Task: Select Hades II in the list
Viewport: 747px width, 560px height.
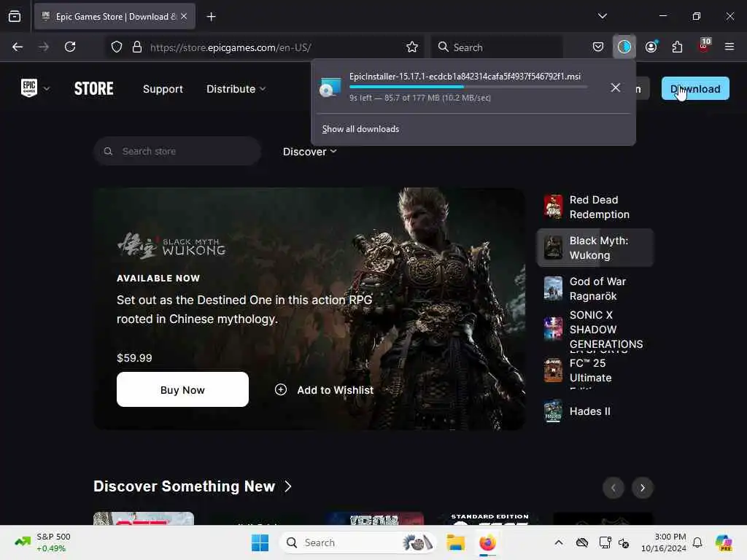Action: tap(595, 411)
